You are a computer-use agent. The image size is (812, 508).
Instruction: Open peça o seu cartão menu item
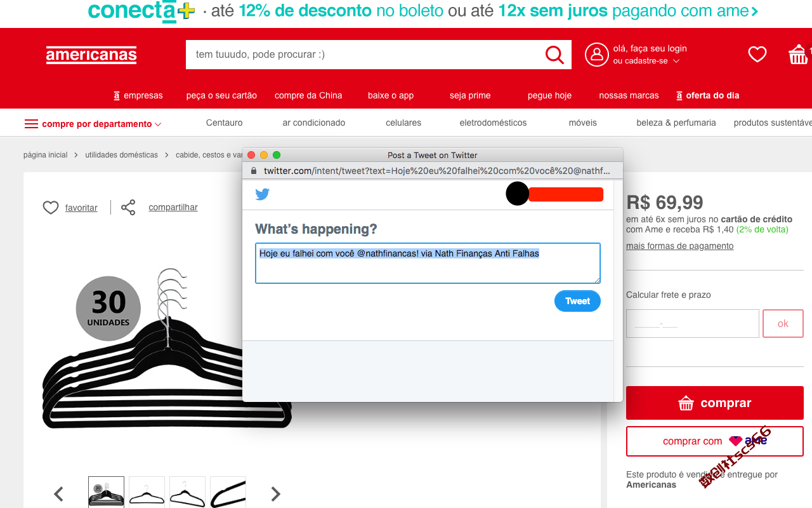(x=221, y=95)
